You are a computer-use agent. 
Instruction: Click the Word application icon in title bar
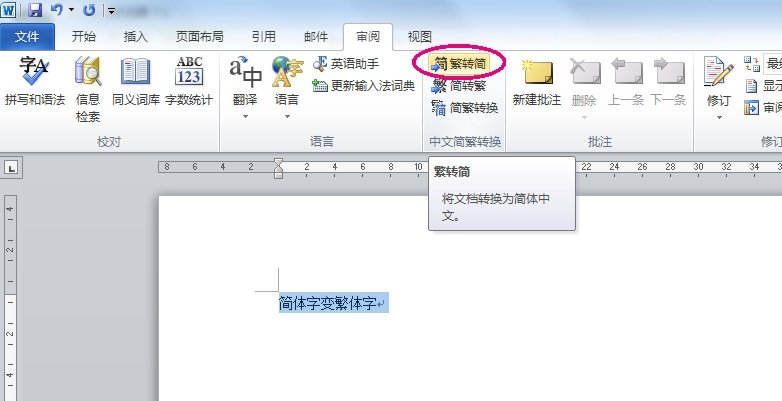8,9
